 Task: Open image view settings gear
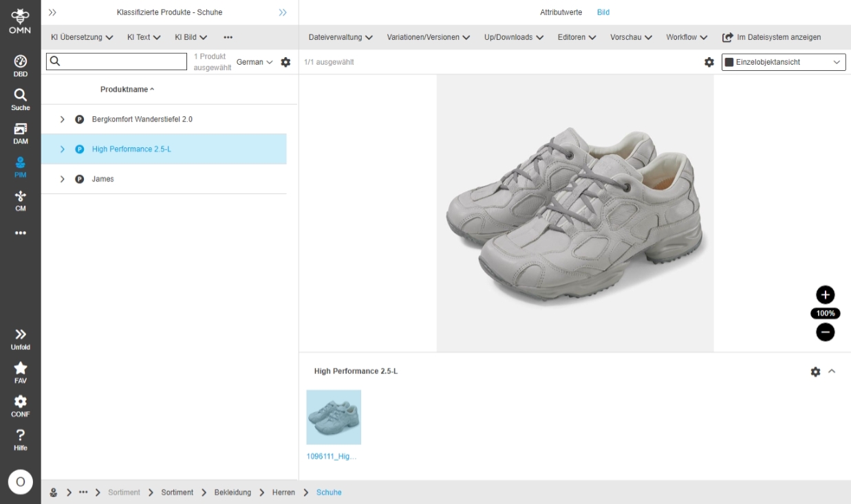tap(709, 62)
